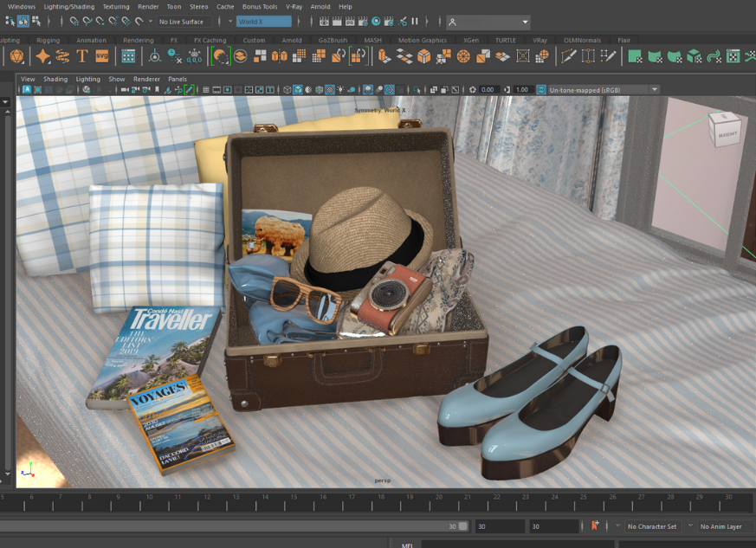Switch to the Rendering shelf tab

138,40
